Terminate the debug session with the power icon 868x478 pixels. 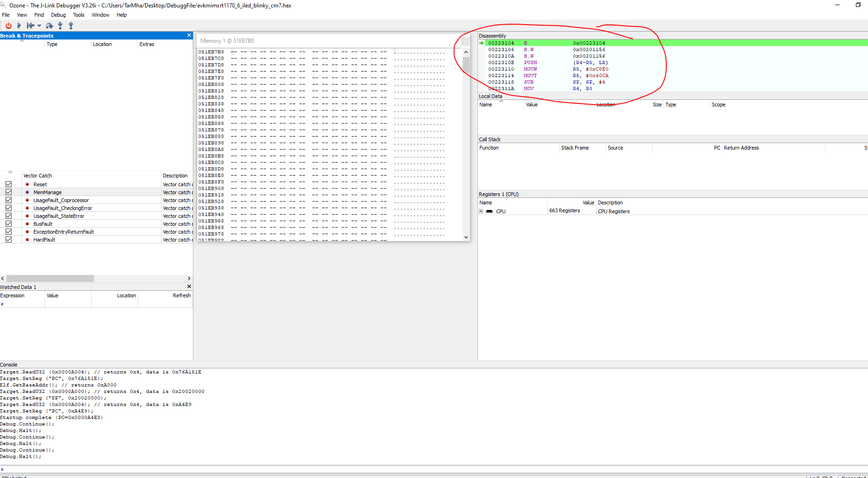tap(8, 26)
